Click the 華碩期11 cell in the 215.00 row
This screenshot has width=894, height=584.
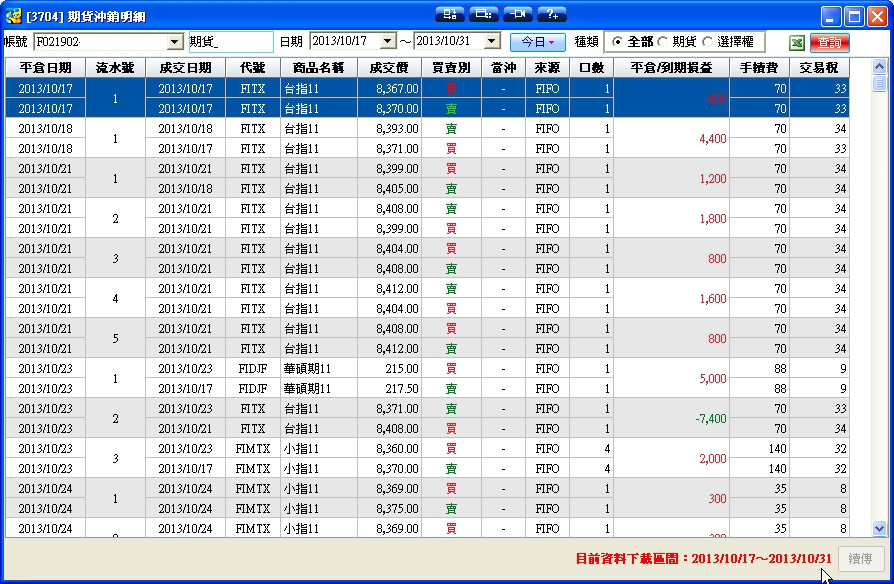(x=319, y=368)
